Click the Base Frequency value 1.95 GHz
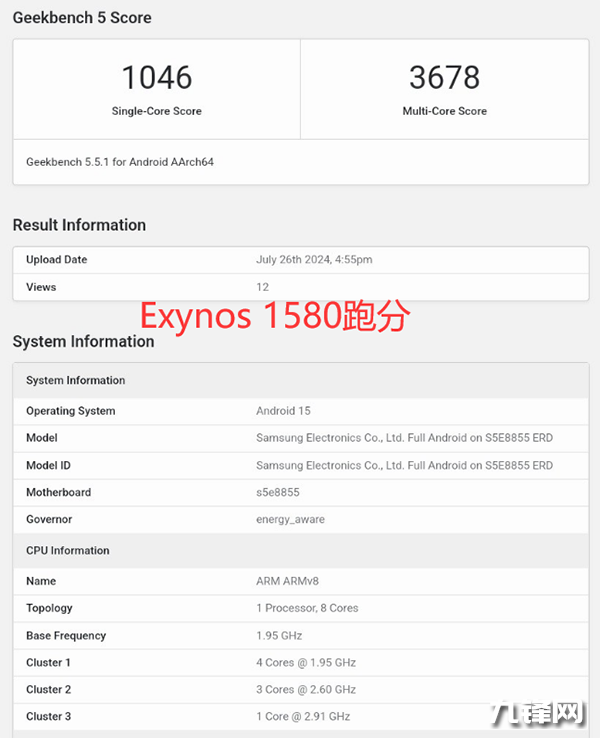This screenshot has height=738, width=600. (281, 635)
